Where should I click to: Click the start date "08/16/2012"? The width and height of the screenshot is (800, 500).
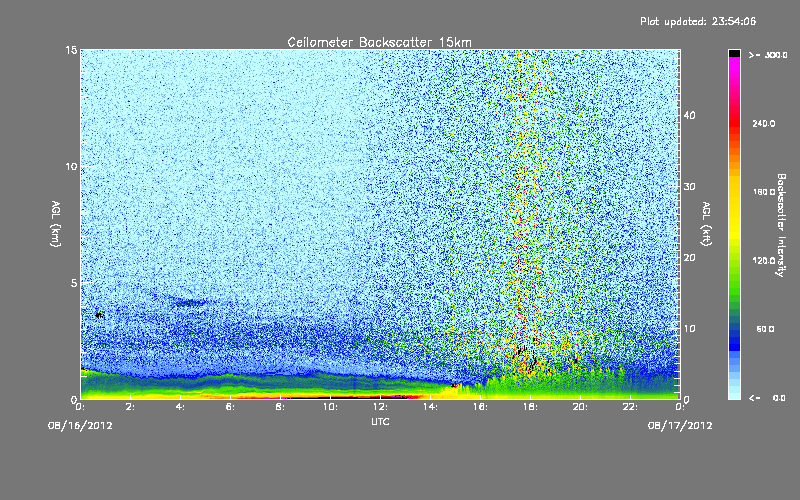80,425
